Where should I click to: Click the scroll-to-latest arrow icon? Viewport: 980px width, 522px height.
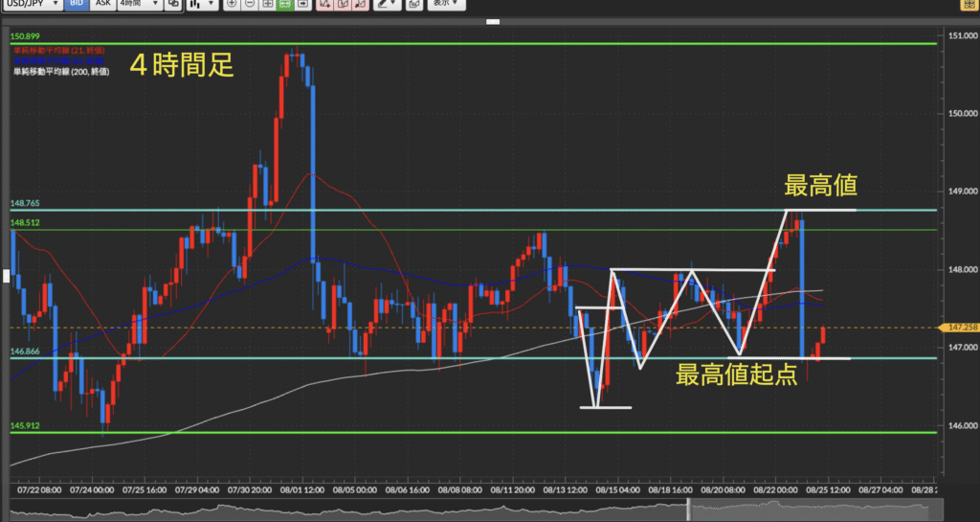pos(302,4)
